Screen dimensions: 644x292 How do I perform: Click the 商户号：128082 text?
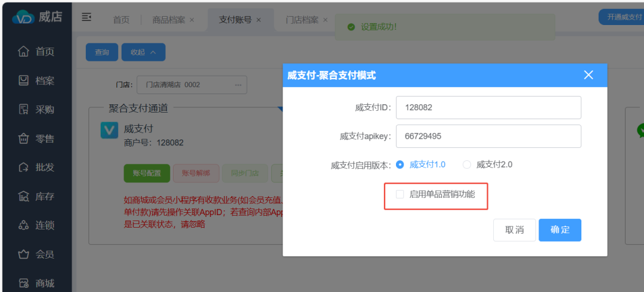154,143
